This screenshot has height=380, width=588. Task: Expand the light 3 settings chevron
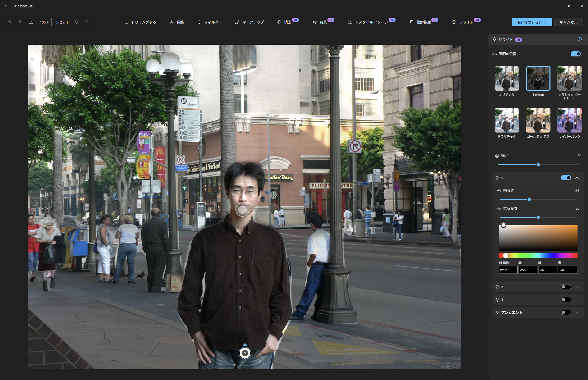click(x=577, y=300)
